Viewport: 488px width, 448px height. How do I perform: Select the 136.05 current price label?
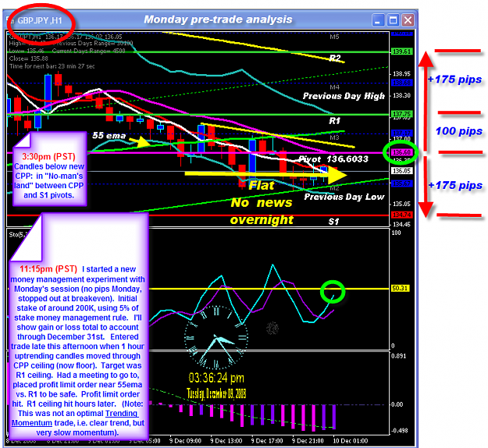click(402, 171)
